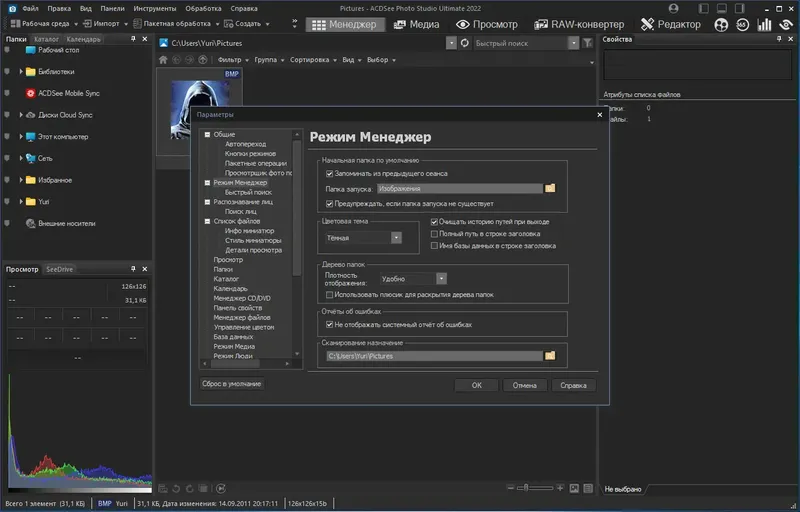Switch to the SeeDrive tab
This screenshot has width=800, height=512.
(x=59, y=269)
